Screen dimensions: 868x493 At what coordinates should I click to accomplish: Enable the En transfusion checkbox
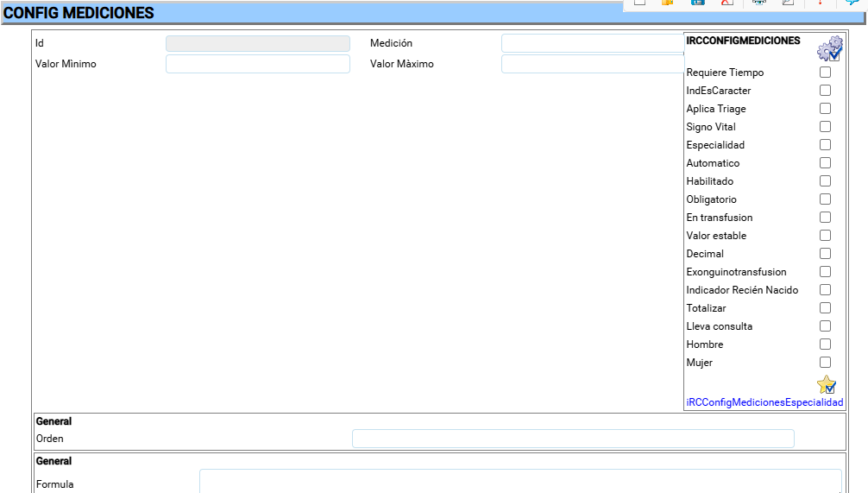825,217
